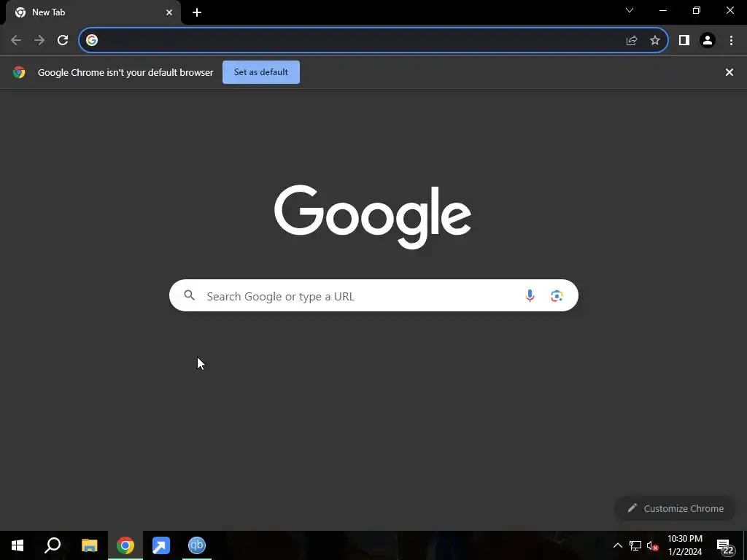
Task: Minimize the Chrome window
Action: click(662, 10)
